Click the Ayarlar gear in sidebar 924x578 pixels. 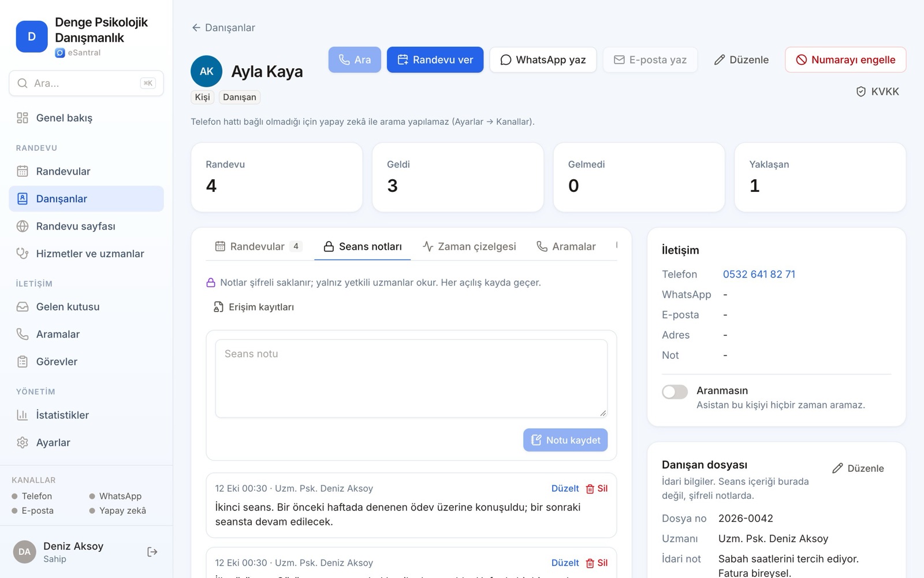[x=23, y=442]
